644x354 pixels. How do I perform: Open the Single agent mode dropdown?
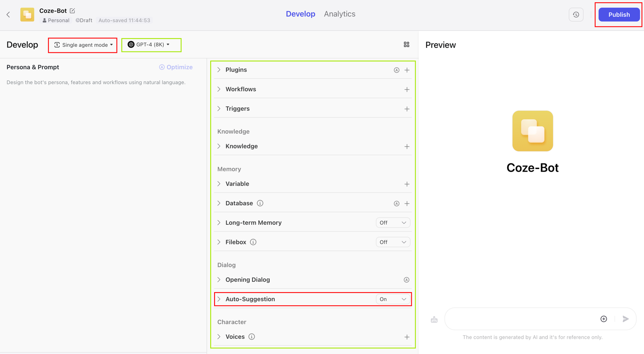tap(83, 45)
